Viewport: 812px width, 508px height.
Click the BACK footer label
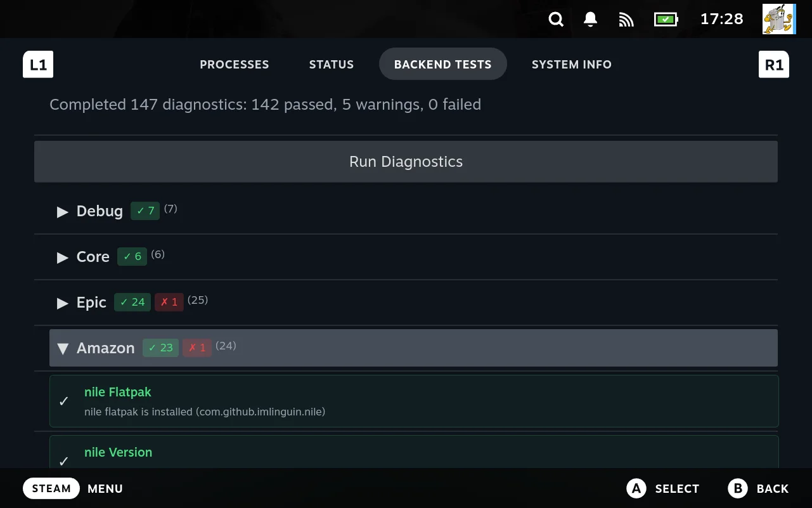tap(773, 488)
